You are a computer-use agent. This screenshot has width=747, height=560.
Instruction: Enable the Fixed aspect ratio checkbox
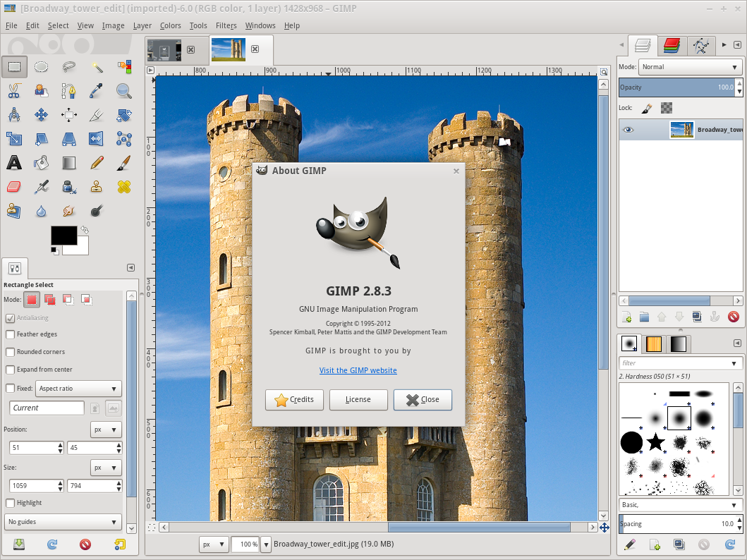point(10,388)
